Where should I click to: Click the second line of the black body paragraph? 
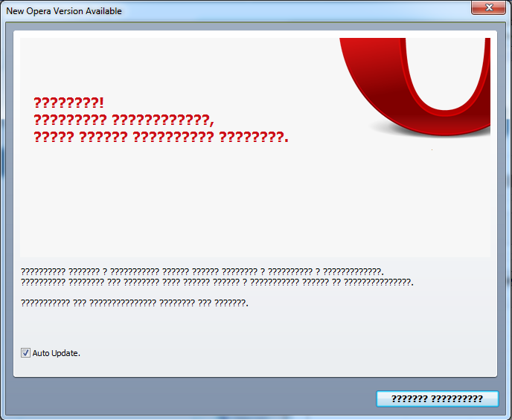[217, 282]
